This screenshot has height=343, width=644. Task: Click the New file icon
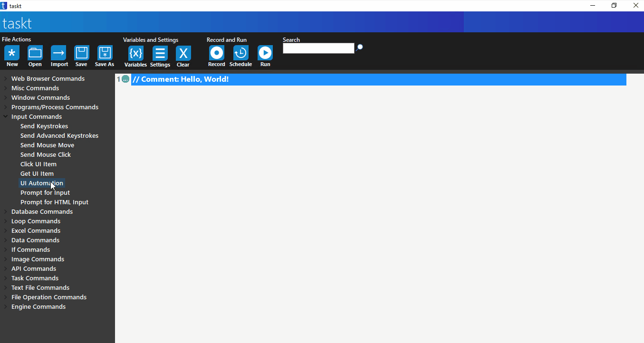coord(12,53)
